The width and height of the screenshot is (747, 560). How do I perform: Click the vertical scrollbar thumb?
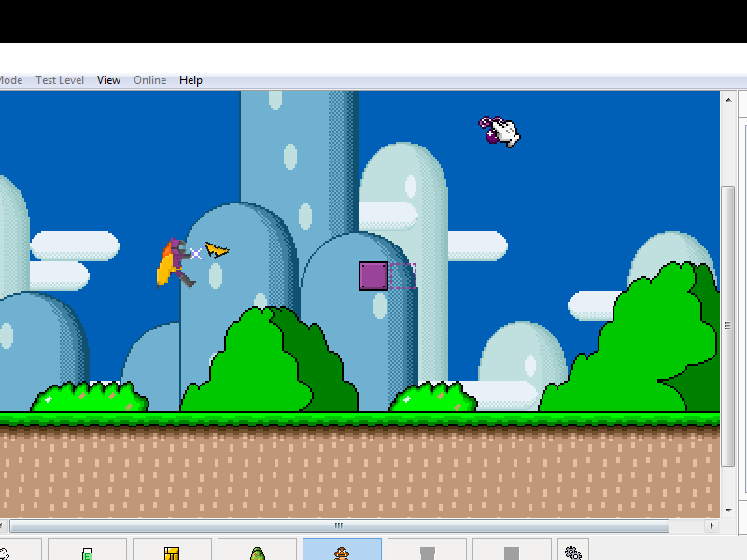click(728, 326)
